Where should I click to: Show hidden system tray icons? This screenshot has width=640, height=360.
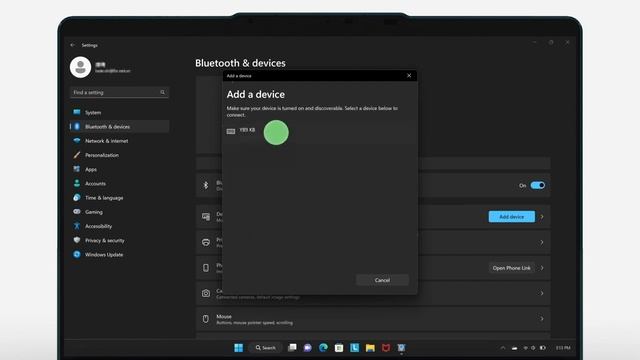coord(503,348)
